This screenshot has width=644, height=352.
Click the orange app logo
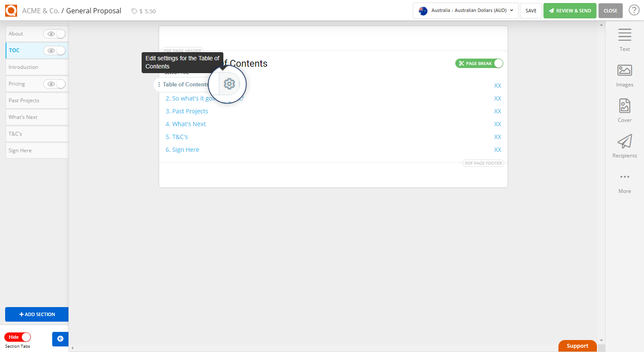pyautogui.click(x=11, y=11)
